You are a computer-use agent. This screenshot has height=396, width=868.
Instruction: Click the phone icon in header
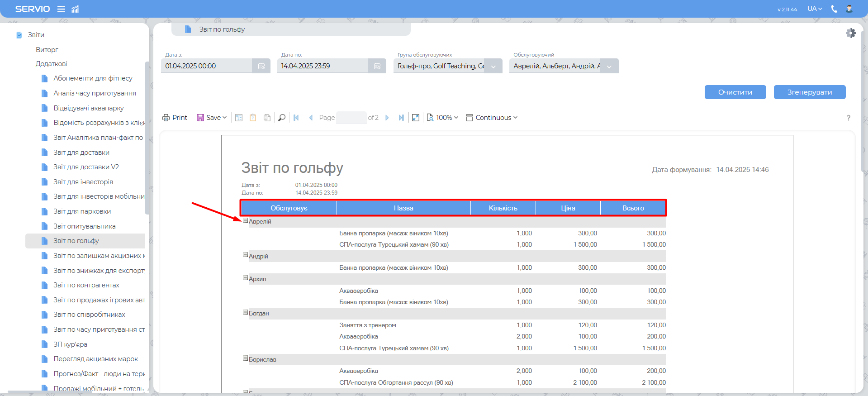pos(834,9)
